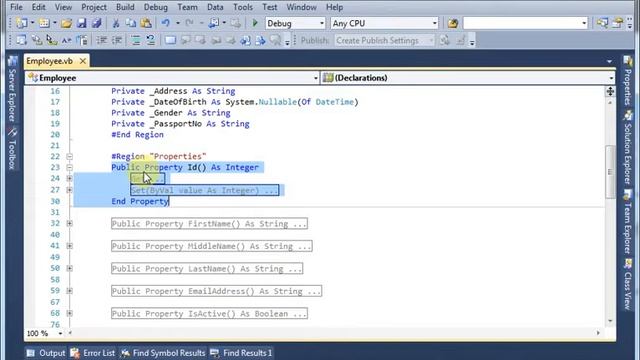Open the Error List tab
The height and width of the screenshot is (360, 640).
tap(93, 353)
